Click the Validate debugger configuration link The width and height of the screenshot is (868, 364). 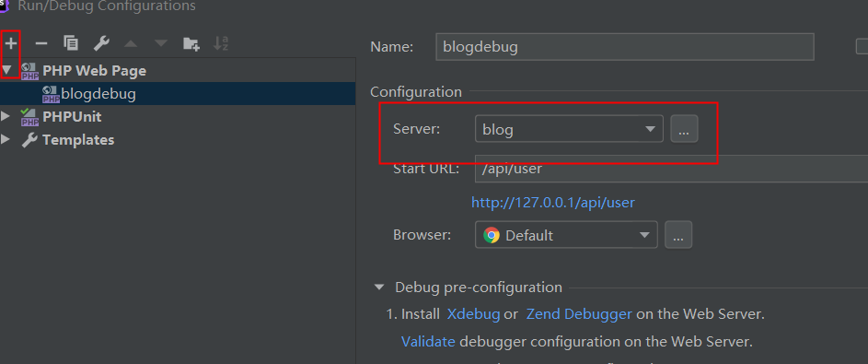pyautogui.click(x=428, y=341)
